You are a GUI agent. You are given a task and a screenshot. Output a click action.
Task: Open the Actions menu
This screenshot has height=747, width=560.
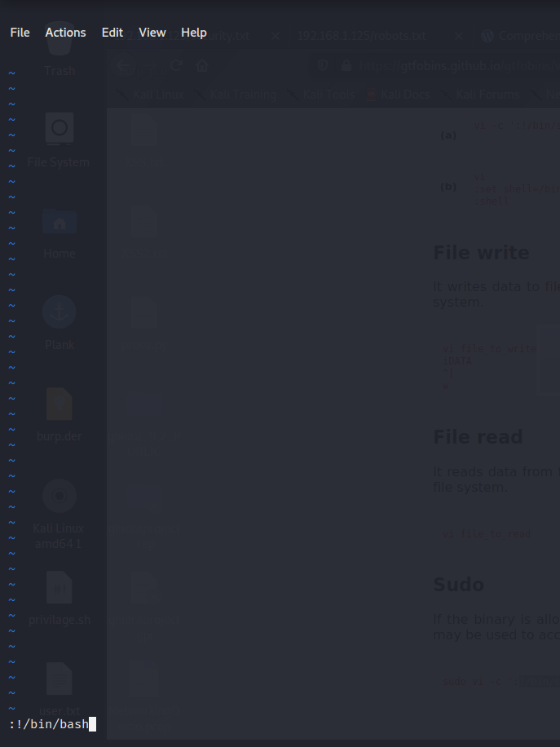(x=65, y=33)
